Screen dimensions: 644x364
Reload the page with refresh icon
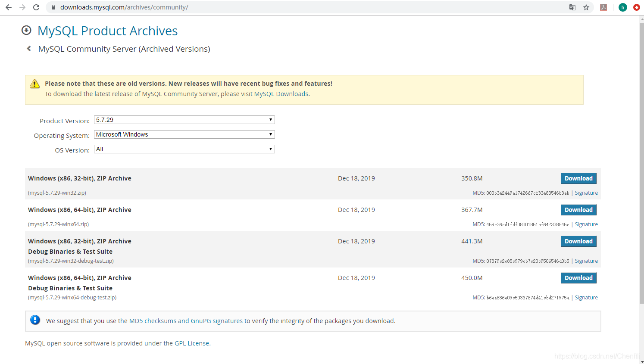(x=36, y=7)
